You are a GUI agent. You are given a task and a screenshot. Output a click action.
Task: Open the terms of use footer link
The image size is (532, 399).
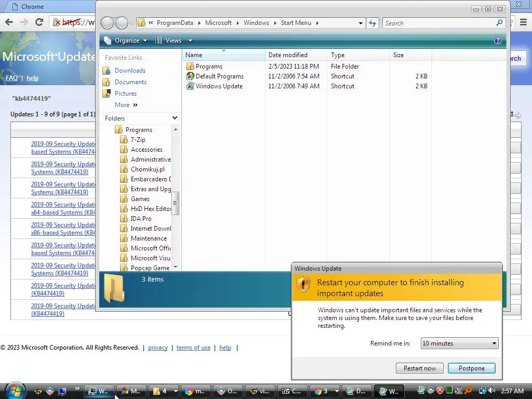click(193, 348)
